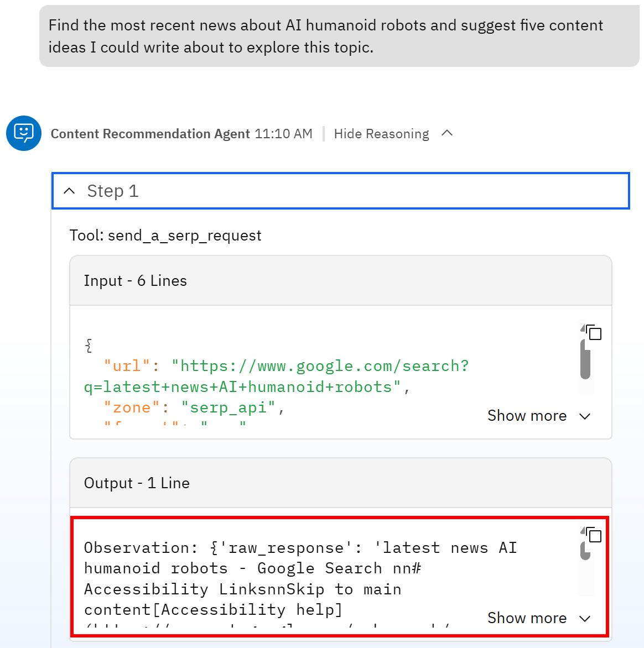This screenshot has height=648, width=644.
Task: Click the smiley chat-bubble icon in the blue circle
Action: point(24,133)
